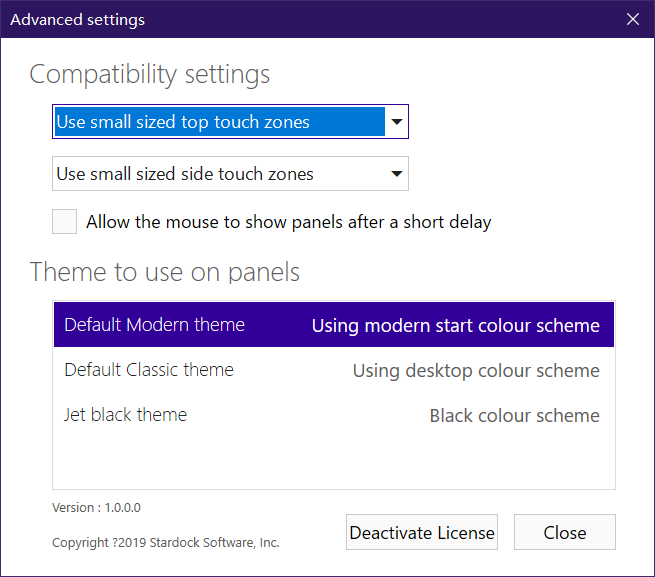
Task: Click the Close button
Action: pos(564,533)
